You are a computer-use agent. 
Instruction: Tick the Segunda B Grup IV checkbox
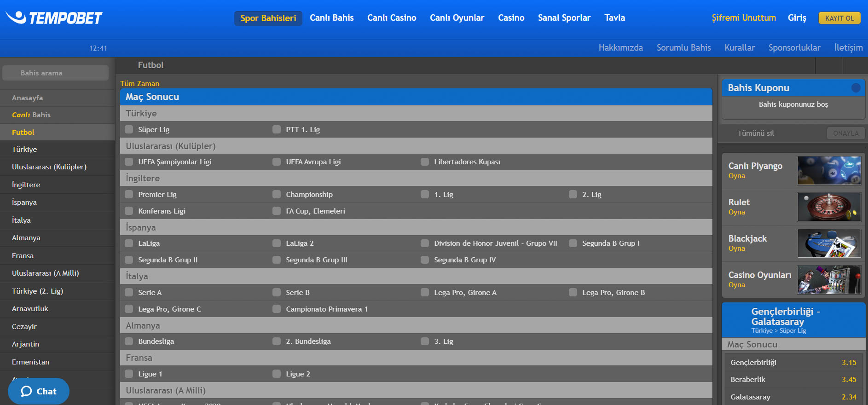(425, 260)
